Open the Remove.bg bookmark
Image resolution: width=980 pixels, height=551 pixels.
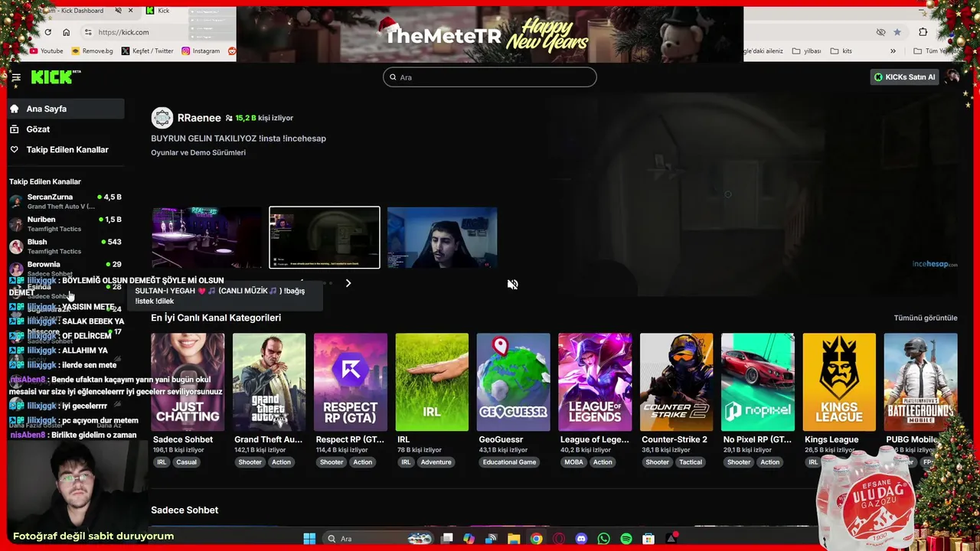coord(92,51)
